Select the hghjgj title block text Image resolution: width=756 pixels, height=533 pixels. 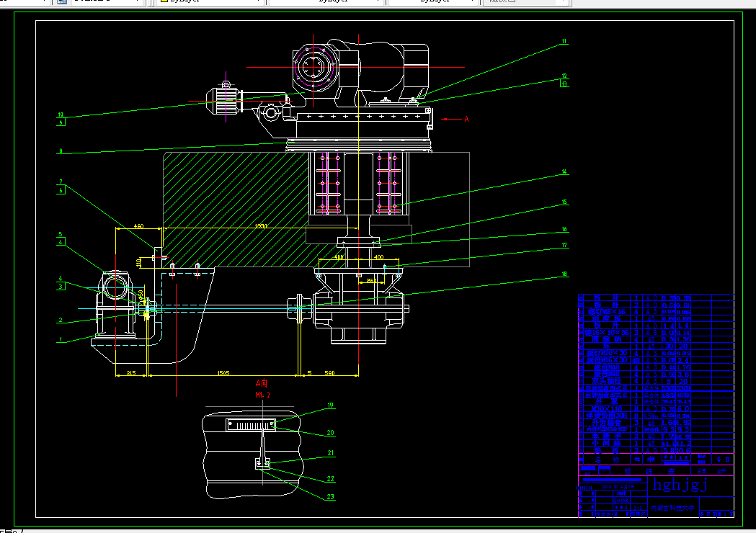tap(680, 485)
